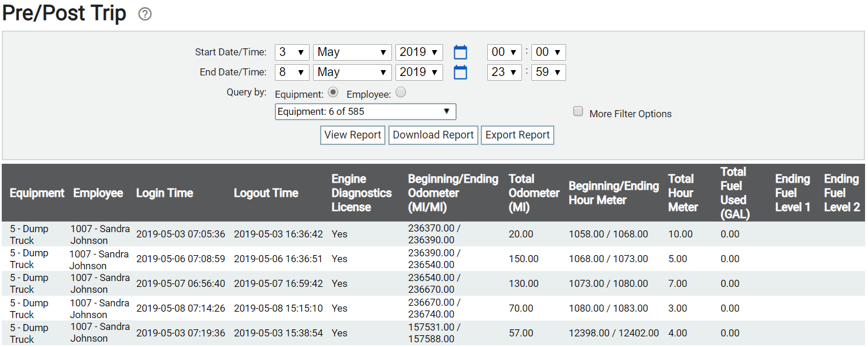Click the Total Fuel Used (GAL) header
Image resolution: width=868 pixels, height=347 pixels.
pyautogui.click(x=735, y=193)
